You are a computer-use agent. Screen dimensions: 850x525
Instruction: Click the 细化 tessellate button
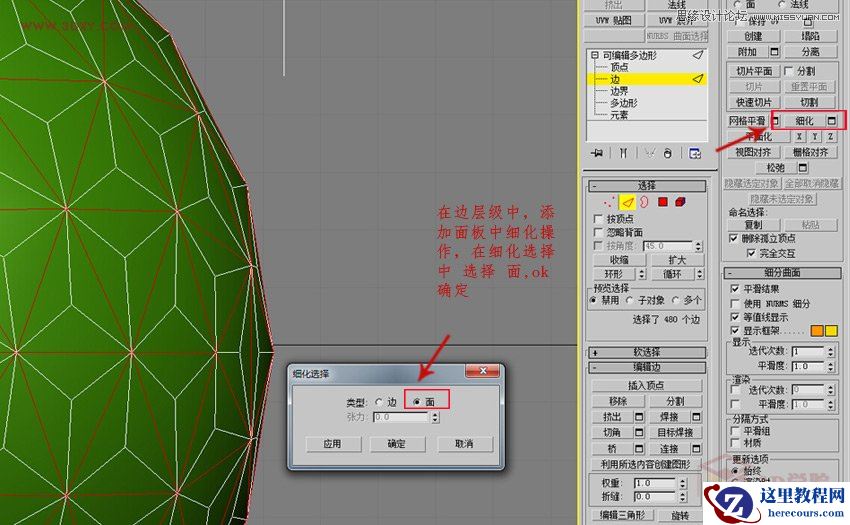(804, 120)
